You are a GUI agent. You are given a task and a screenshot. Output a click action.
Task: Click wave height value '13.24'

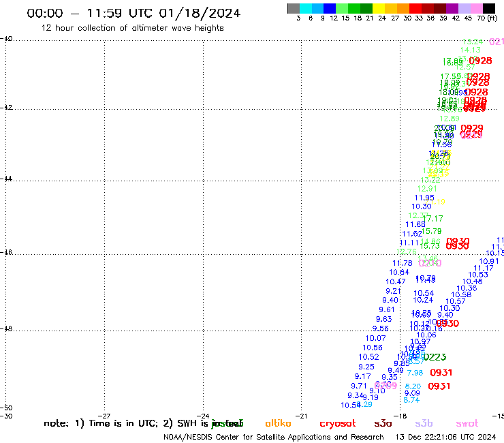click(x=473, y=42)
